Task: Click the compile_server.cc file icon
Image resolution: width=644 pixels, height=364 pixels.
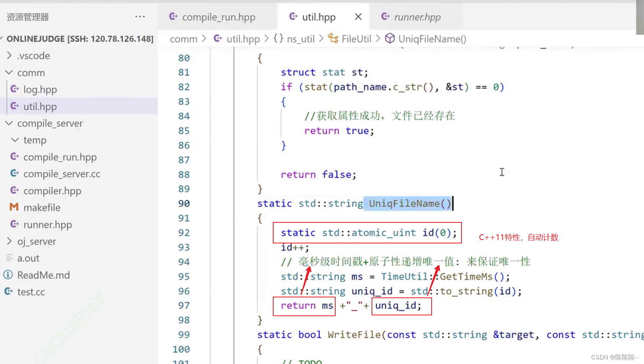Action: click(15, 173)
